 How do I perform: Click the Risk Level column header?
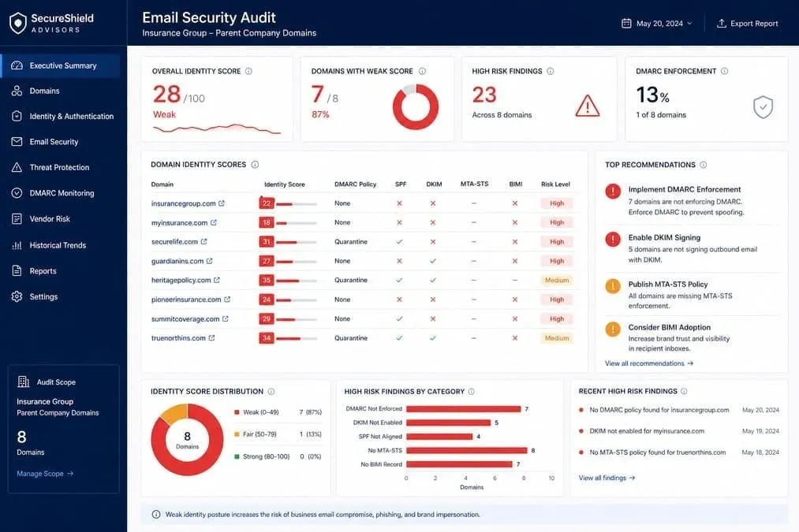coord(555,184)
